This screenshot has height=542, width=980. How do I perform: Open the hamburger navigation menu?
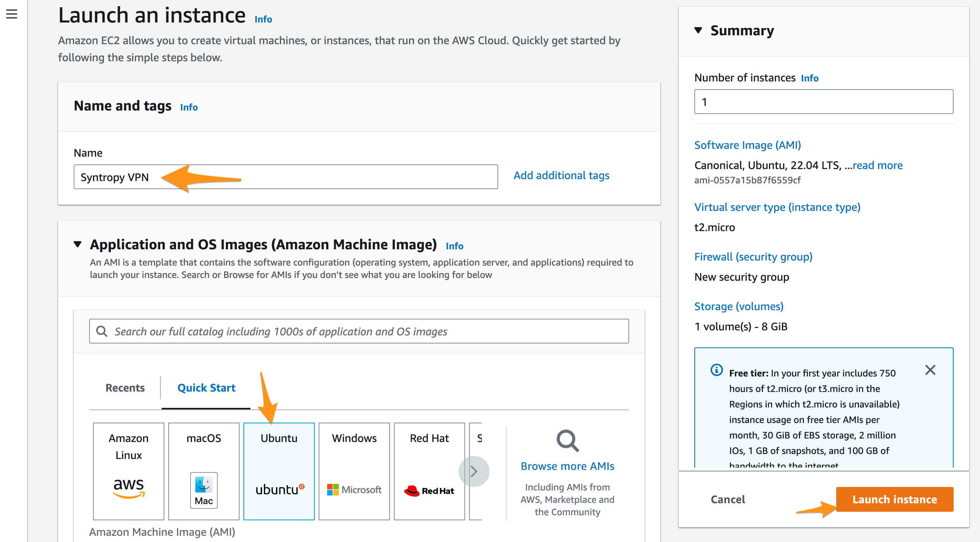(12, 14)
